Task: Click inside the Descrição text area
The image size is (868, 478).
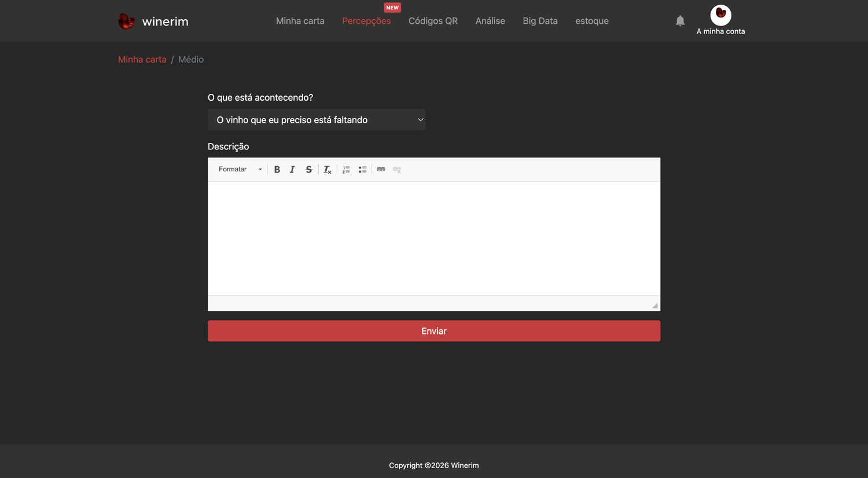Action: coord(434,238)
